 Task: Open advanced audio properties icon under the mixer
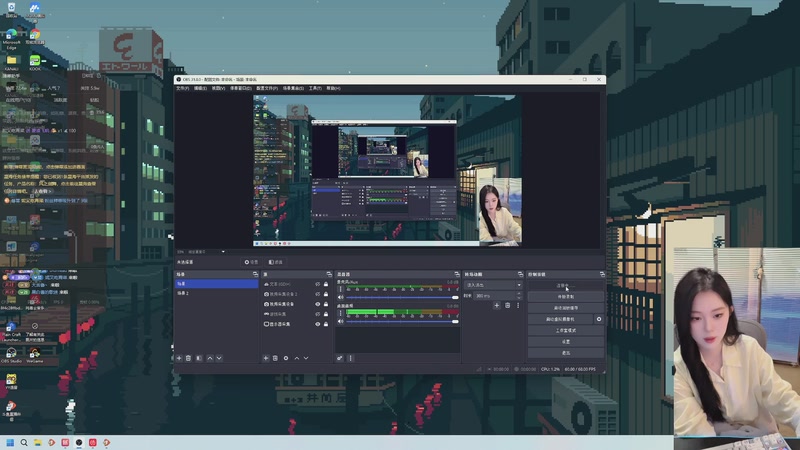click(x=340, y=358)
